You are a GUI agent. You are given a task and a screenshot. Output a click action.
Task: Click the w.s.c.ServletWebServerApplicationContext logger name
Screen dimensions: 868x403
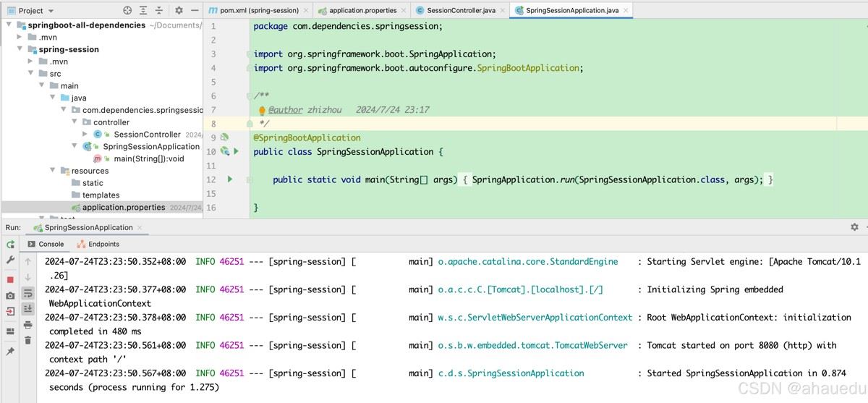click(x=535, y=317)
